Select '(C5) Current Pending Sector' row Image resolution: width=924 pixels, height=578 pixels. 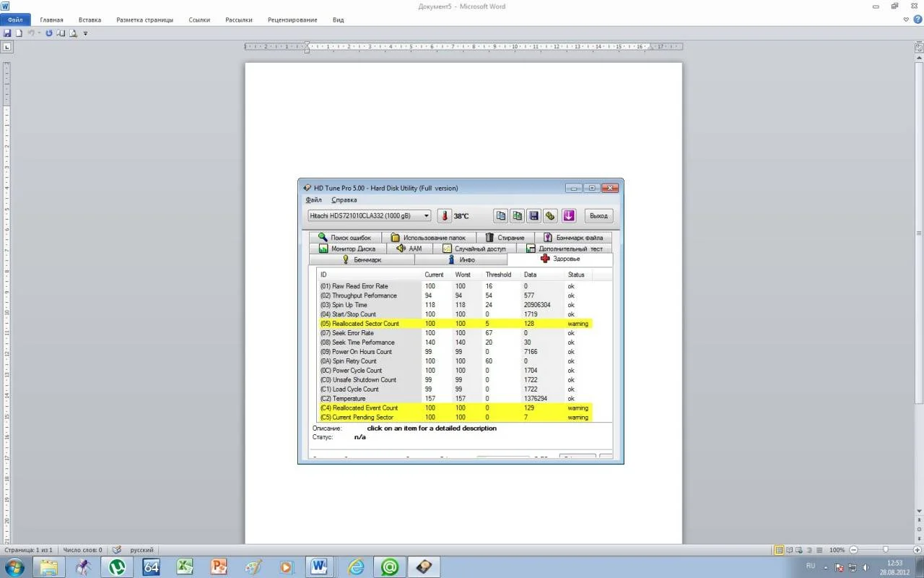(x=455, y=417)
